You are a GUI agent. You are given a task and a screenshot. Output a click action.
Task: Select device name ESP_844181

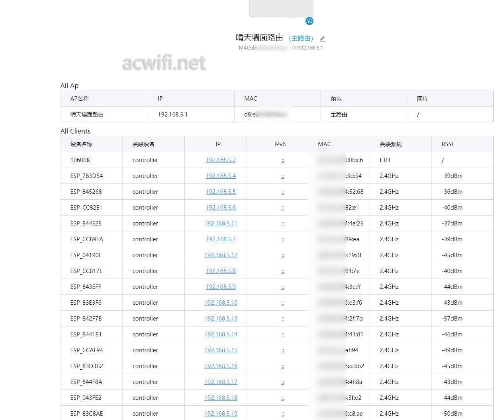(86, 334)
